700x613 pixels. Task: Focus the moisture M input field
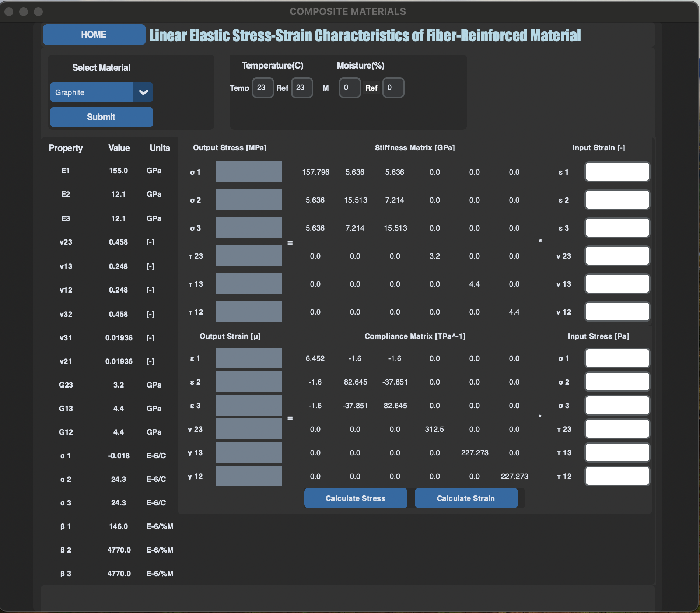coord(350,88)
